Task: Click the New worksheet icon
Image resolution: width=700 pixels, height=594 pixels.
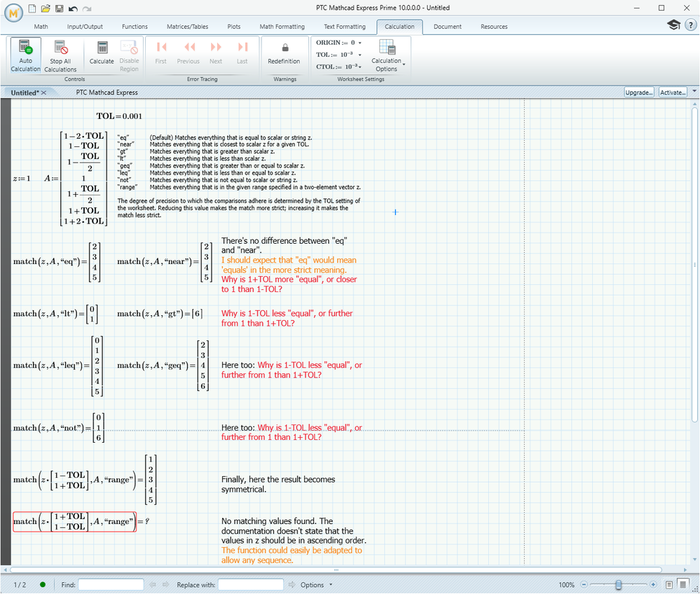Action: 32,8
